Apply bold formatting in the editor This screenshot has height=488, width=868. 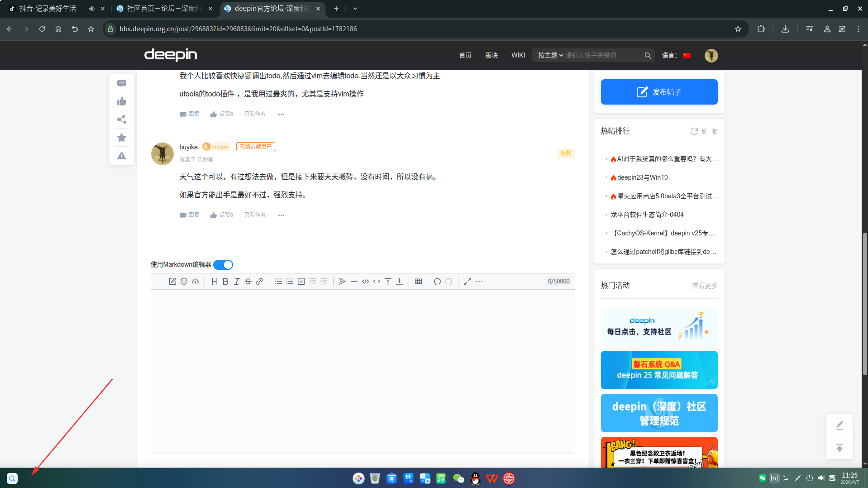225,282
